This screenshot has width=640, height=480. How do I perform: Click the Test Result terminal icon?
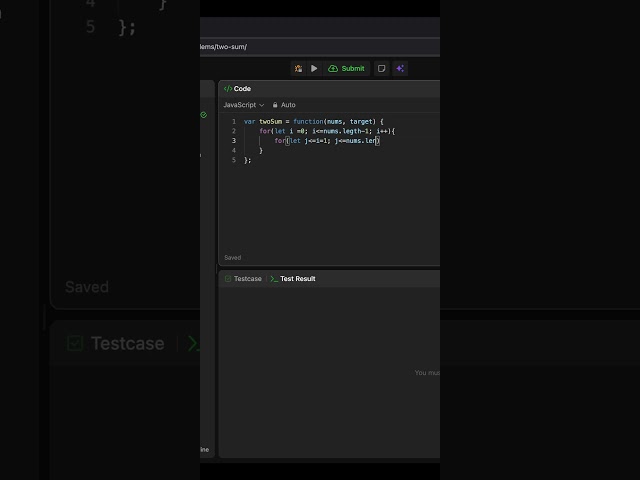click(x=274, y=279)
